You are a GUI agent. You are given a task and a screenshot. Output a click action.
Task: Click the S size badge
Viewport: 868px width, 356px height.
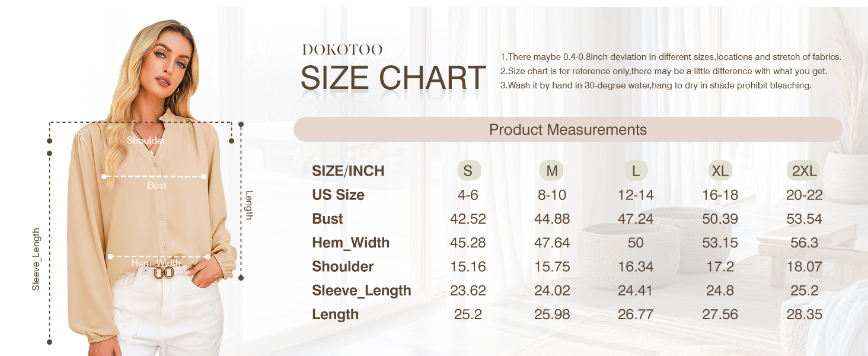point(468,171)
